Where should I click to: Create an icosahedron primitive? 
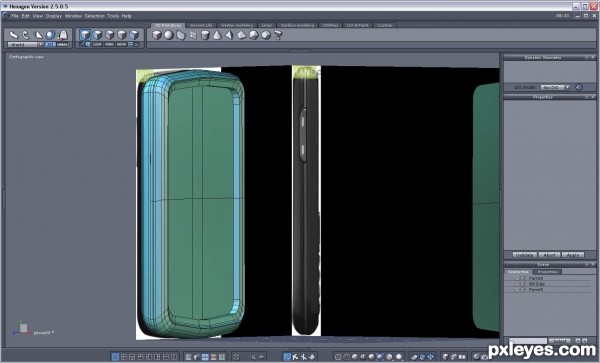coord(266,35)
